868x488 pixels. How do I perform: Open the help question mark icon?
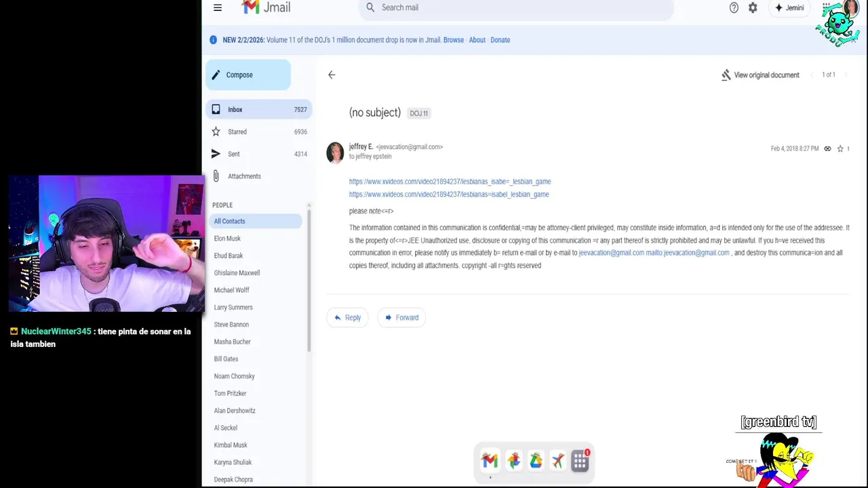click(734, 7)
